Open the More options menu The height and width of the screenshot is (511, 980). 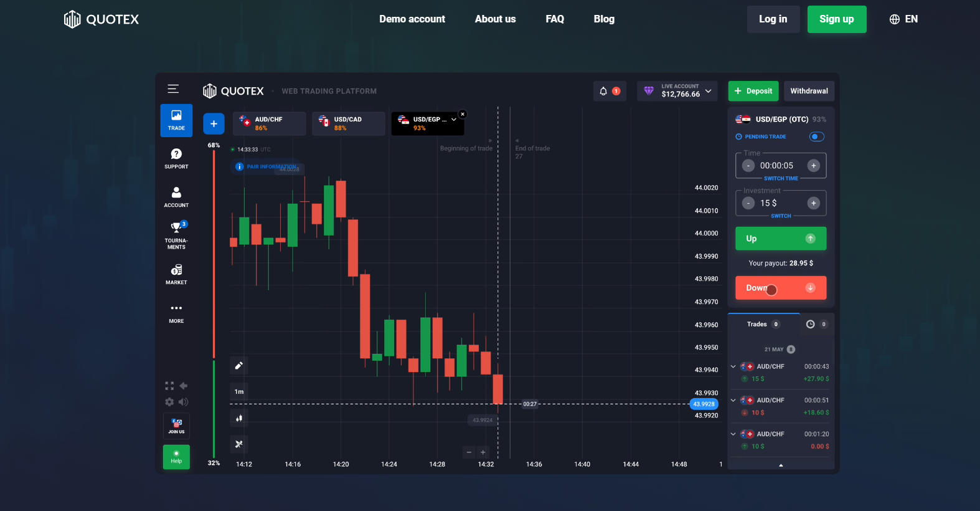pos(176,313)
